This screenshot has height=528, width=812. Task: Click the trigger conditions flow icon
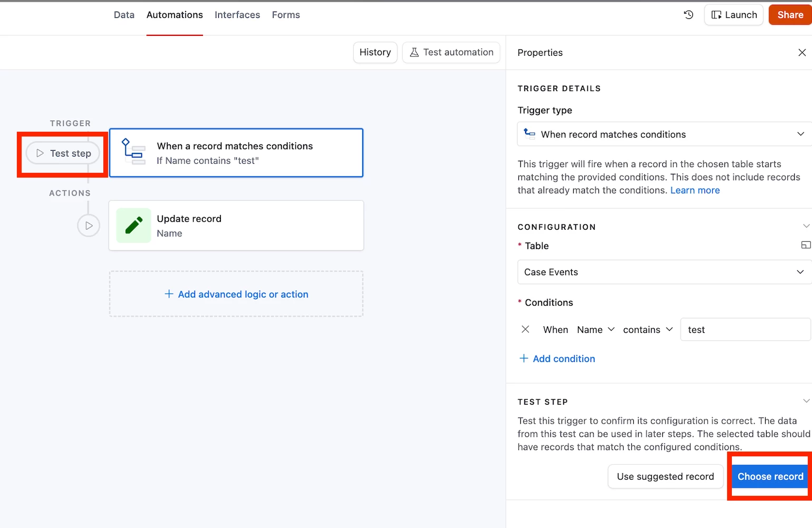[x=133, y=152]
